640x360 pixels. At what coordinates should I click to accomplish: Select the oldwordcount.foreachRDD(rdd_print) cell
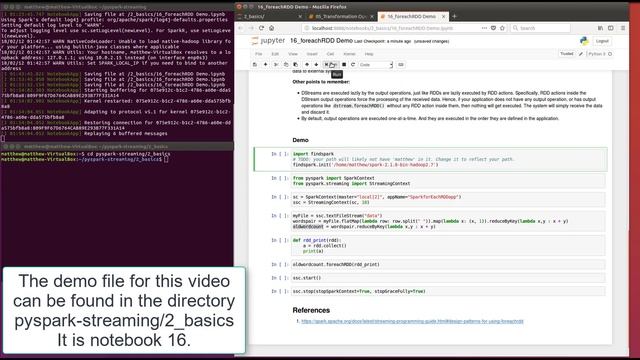[x=448, y=264]
